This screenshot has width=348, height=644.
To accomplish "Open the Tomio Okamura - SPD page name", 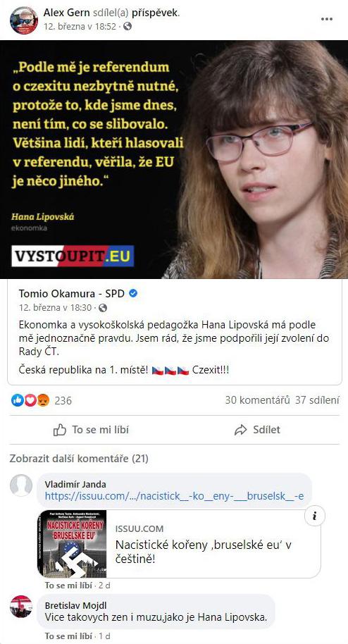I will pos(72,293).
